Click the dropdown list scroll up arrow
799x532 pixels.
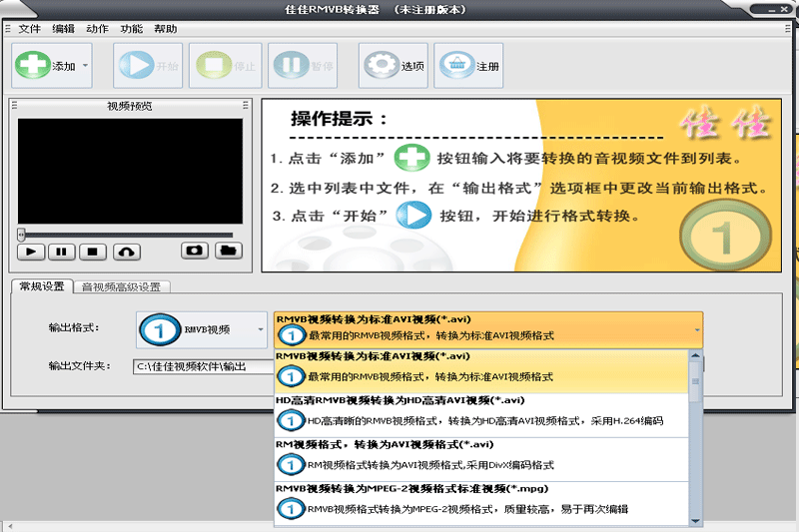[x=695, y=355]
